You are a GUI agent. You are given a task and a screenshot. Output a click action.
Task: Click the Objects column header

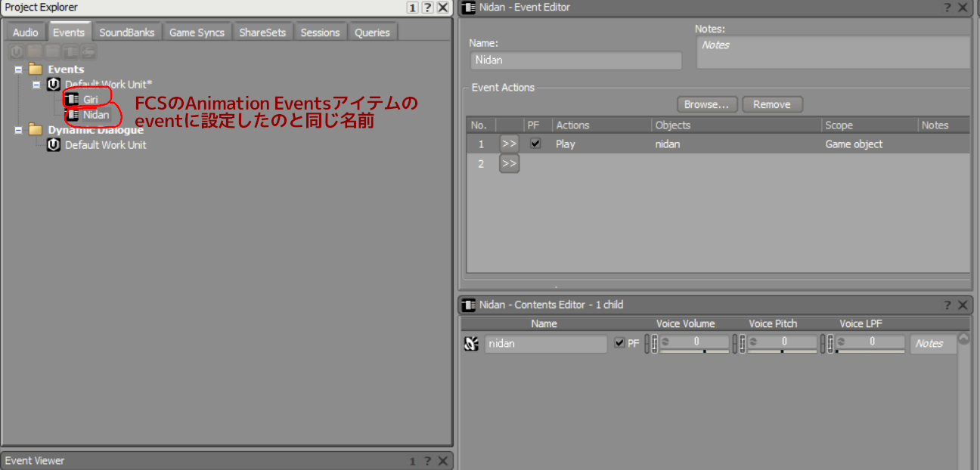pos(737,125)
